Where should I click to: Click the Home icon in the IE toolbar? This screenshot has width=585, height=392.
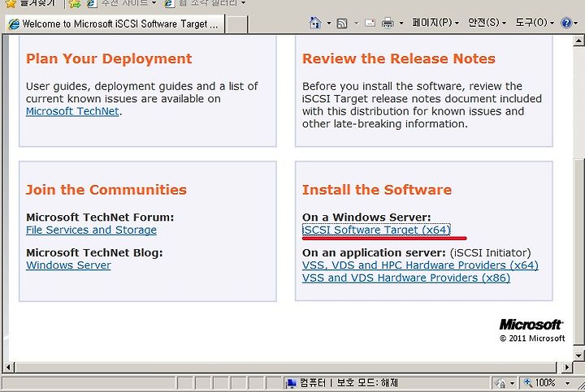[315, 23]
